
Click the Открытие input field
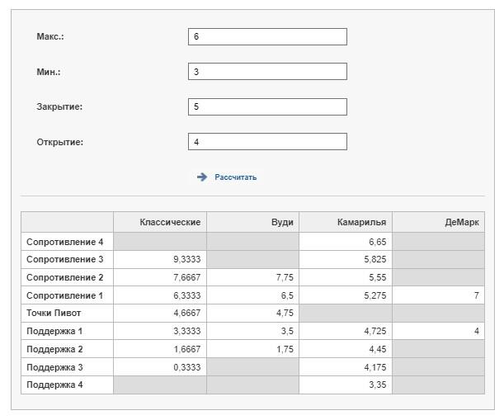tap(267, 141)
